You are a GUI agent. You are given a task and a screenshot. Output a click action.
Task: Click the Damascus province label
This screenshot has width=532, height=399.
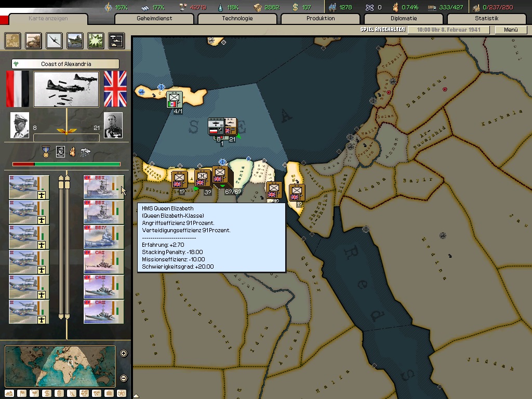427,91
